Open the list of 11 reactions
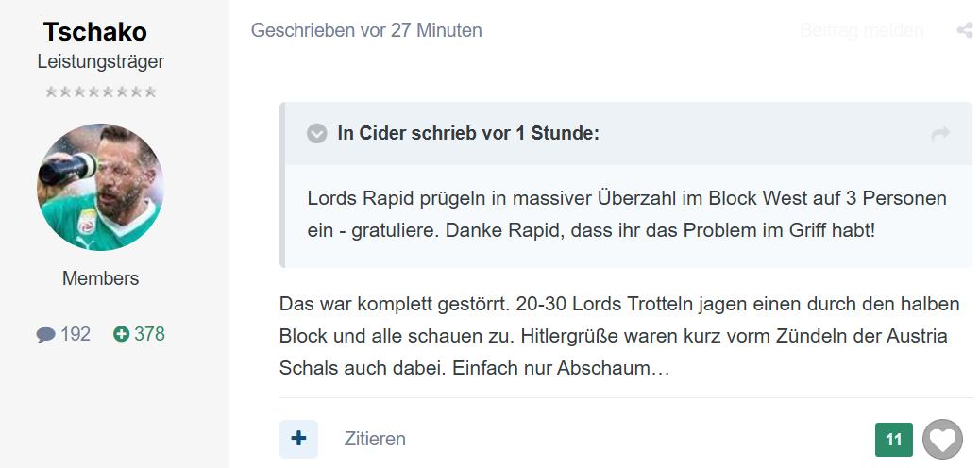 point(894,440)
